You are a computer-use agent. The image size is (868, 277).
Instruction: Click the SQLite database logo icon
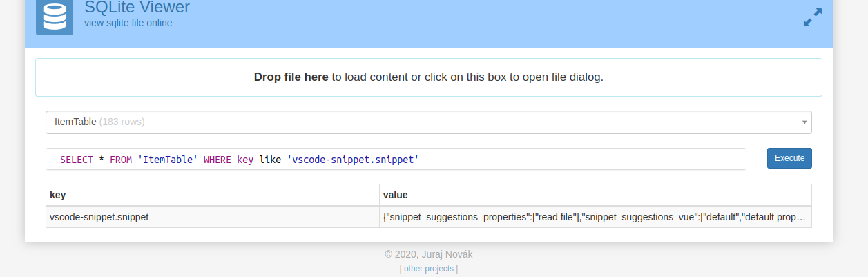(55, 17)
